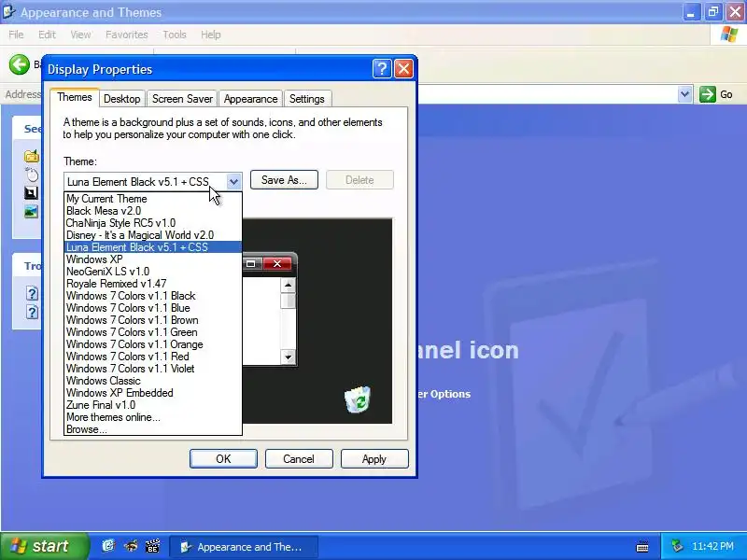747x560 pixels.
Task: Click the network tray icon near clock
Action: tap(677, 546)
